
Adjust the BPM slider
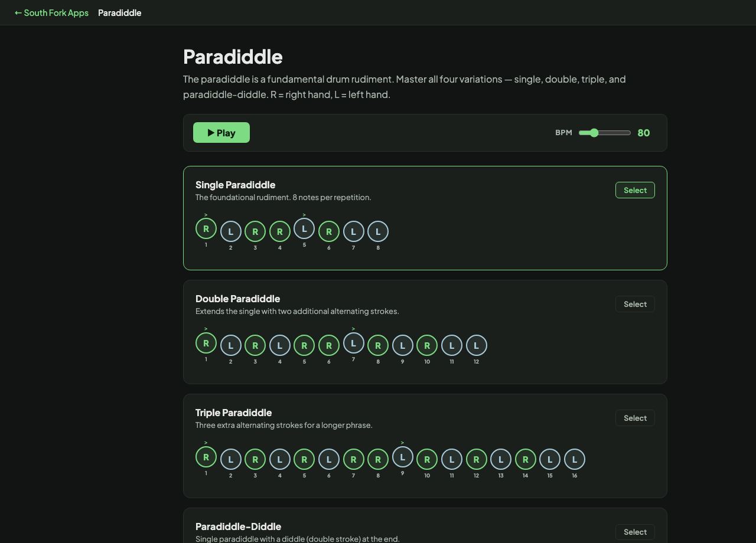(605, 133)
